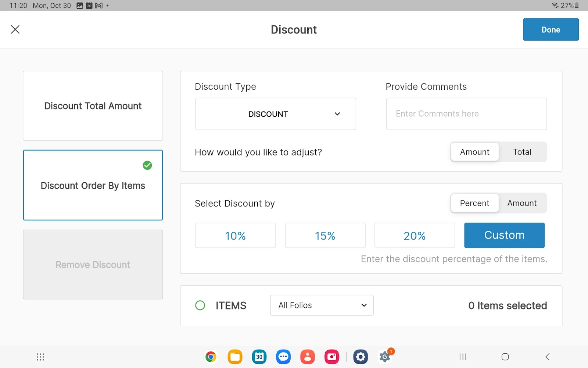This screenshot has height=368, width=588.
Task: Launch the Calendar app icon
Action: (259, 357)
